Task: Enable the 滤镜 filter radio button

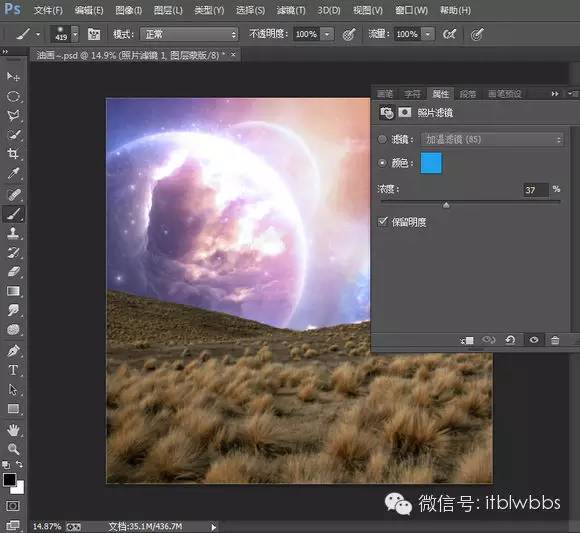Action: click(382, 139)
